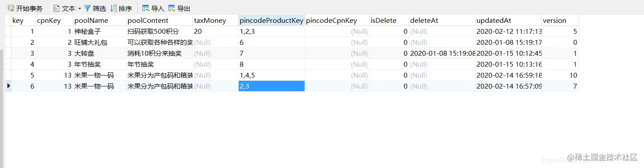The image size is (644, 168).
Task: Select the highlighted cell with value 2,3
Action: pyautogui.click(x=272, y=86)
